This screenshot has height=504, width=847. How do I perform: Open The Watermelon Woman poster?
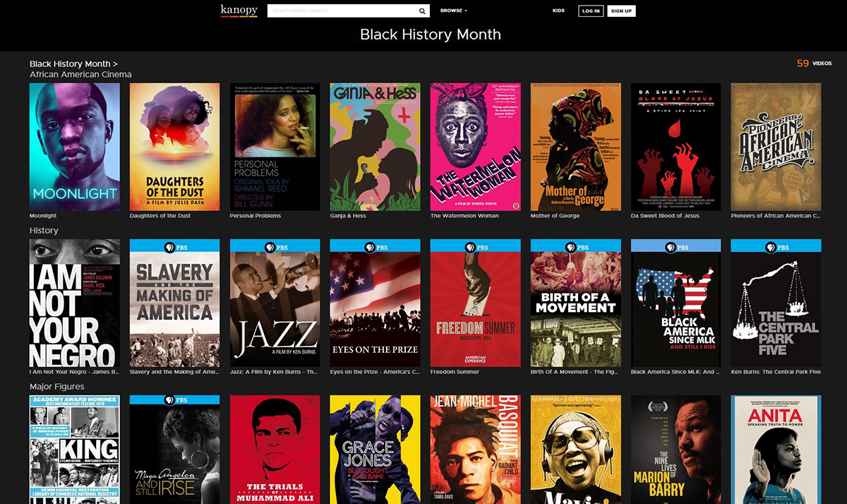[x=476, y=147]
